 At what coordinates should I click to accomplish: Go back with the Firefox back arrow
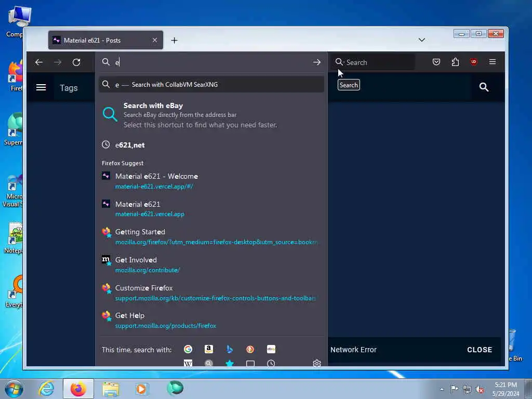(x=39, y=62)
